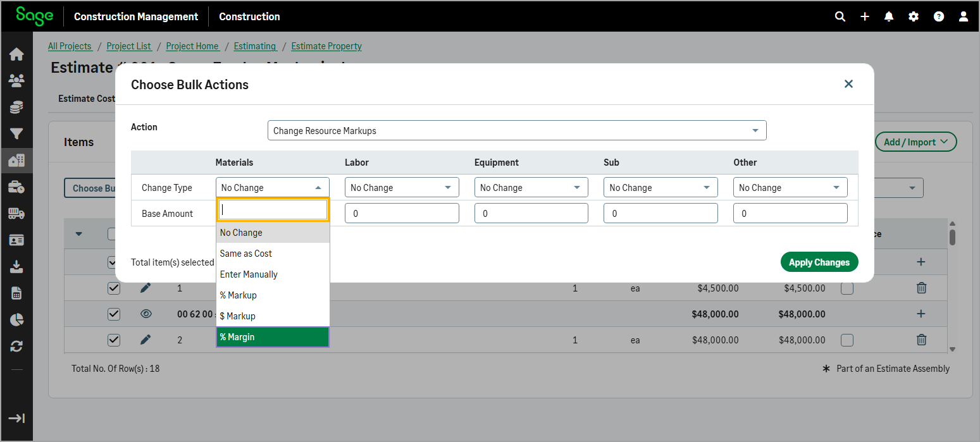Image resolution: width=980 pixels, height=442 pixels.
Task: Open the settings gear icon
Action: click(x=914, y=16)
